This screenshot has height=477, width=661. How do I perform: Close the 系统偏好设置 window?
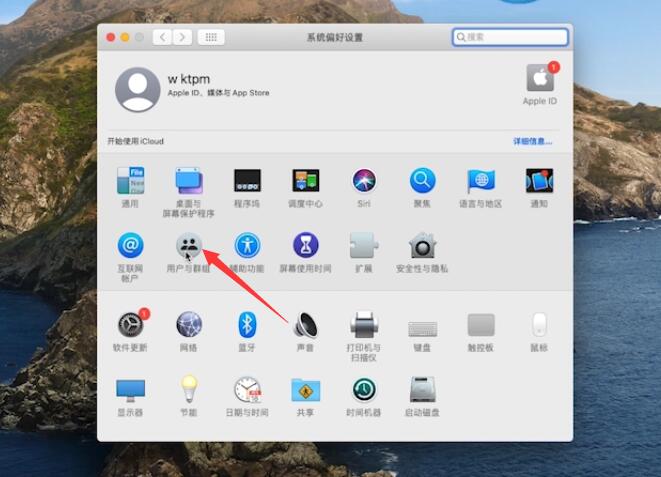111,37
